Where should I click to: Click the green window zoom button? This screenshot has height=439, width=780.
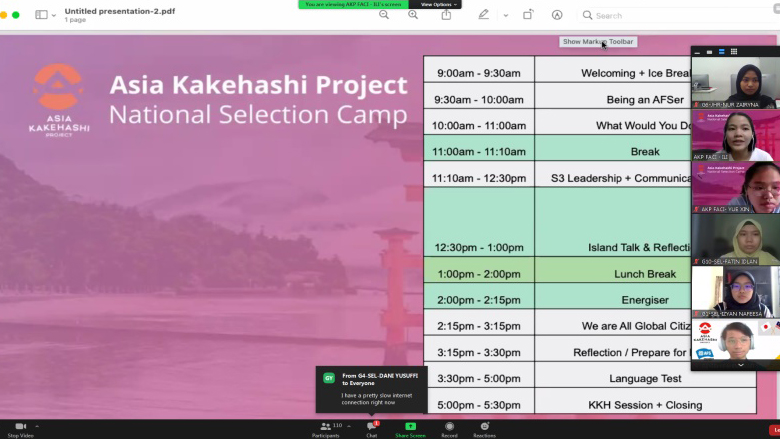click(x=15, y=15)
